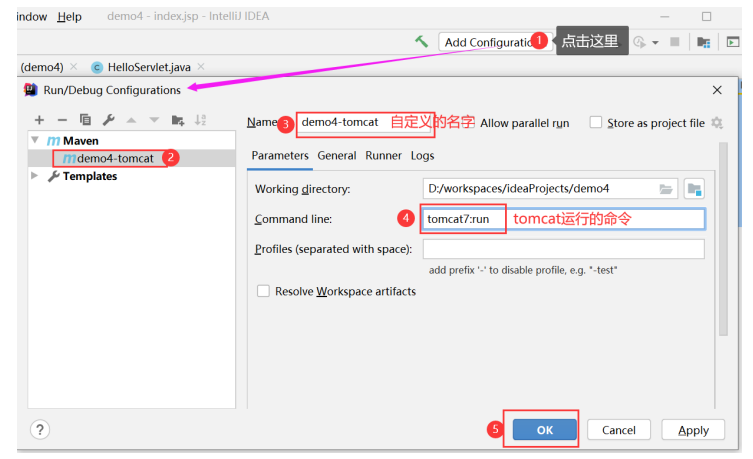Click the OK button

[545, 430]
